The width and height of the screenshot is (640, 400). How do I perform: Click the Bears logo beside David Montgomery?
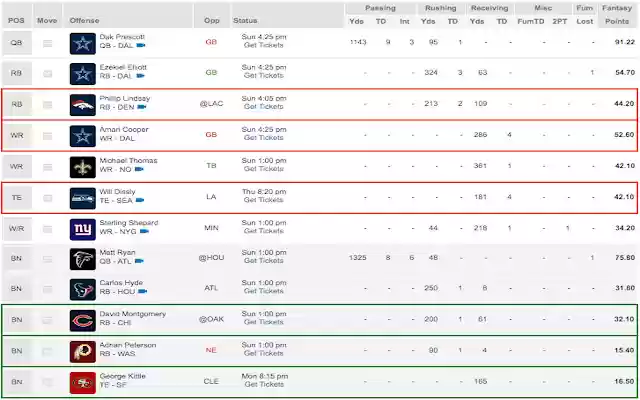[x=82, y=320]
